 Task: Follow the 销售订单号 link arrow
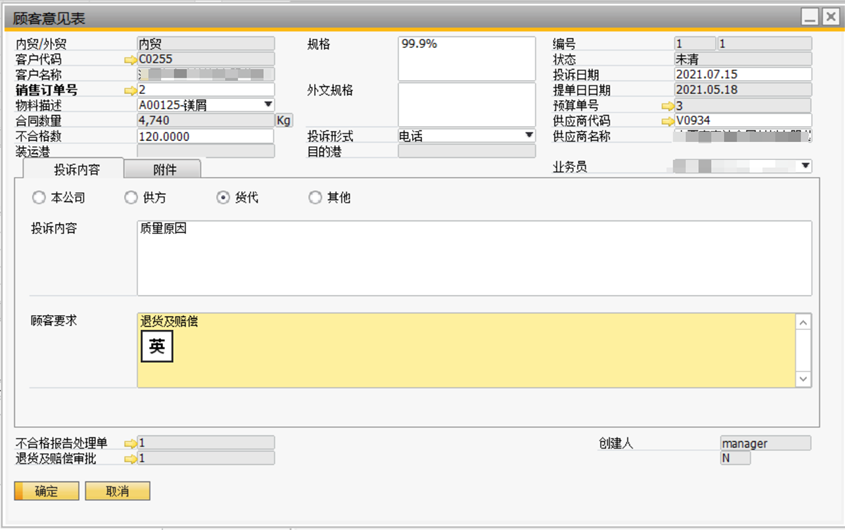(130, 90)
